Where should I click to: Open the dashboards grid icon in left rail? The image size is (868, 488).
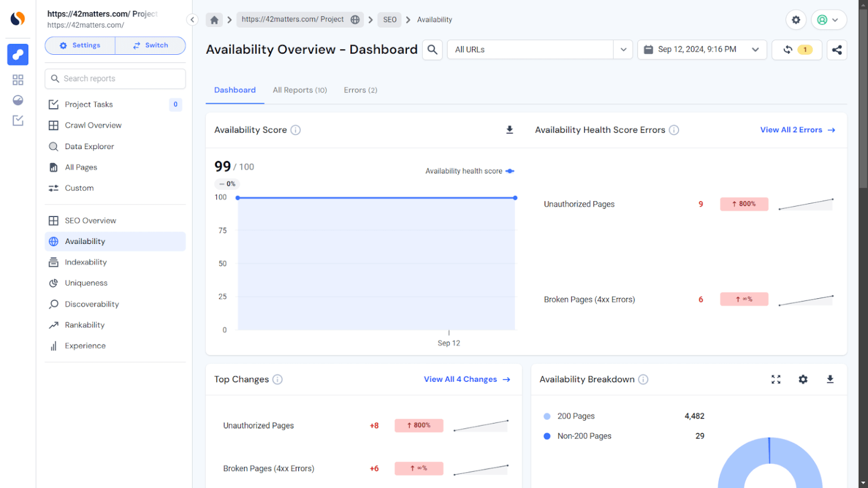coord(18,80)
